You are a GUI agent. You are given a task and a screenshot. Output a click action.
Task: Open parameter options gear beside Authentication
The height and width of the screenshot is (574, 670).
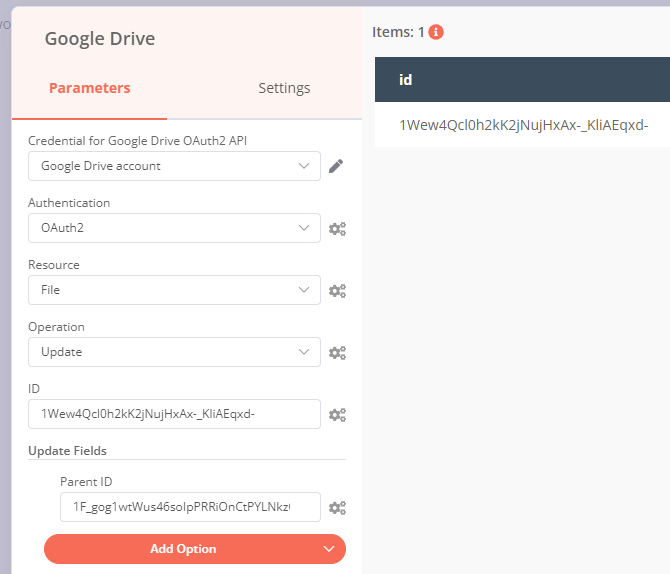coord(337,229)
